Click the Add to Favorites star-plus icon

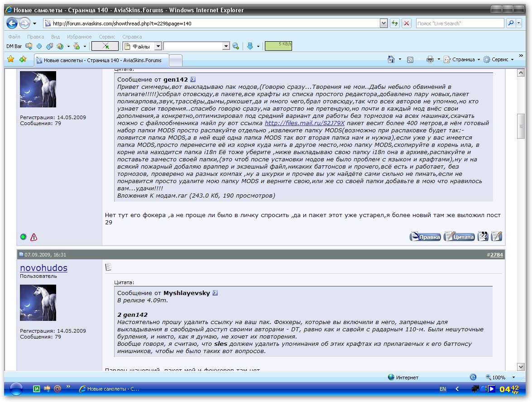tap(23, 59)
